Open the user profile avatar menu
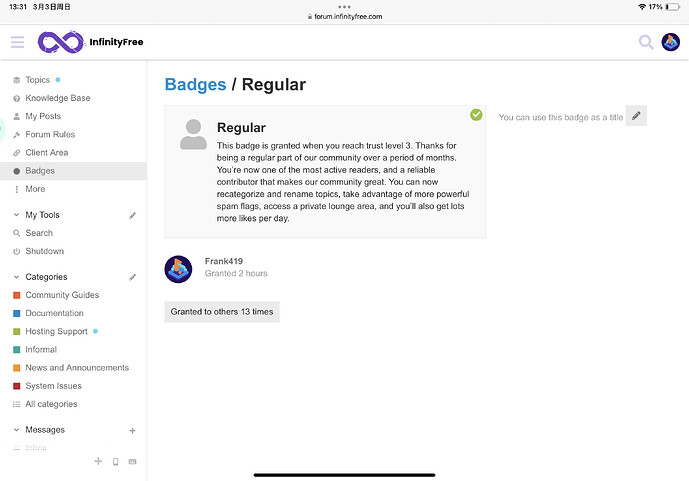This screenshot has width=689, height=481. pyautogui.click(x=671, y=42)
